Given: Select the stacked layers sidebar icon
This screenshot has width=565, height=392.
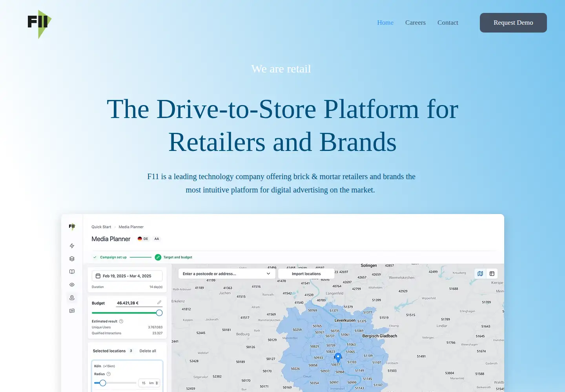Looking at the screenshot, I should [x=72, y=259].
